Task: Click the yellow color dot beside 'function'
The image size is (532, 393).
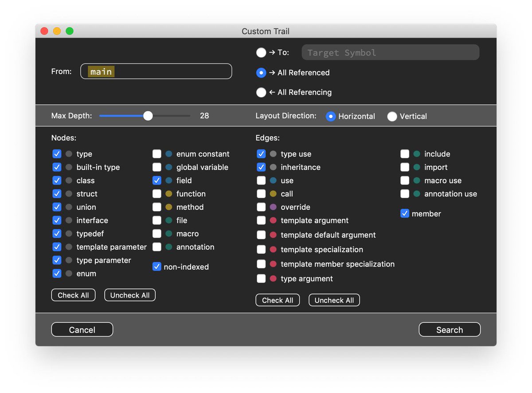Action: (169, 194)
